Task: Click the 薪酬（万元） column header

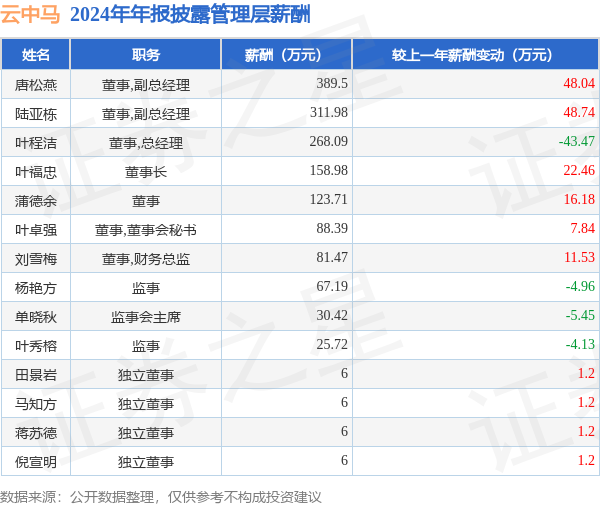Action: 286,55
